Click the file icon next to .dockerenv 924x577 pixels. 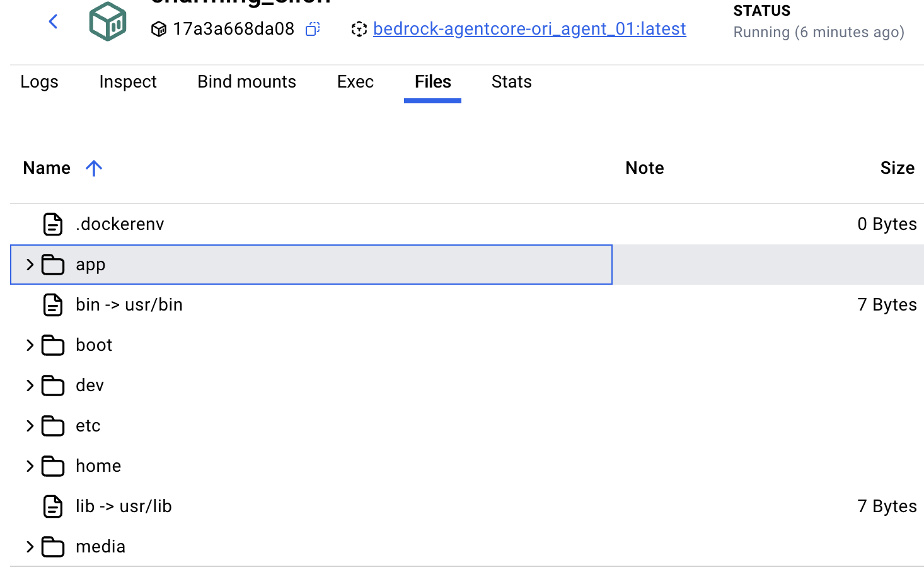53,224
